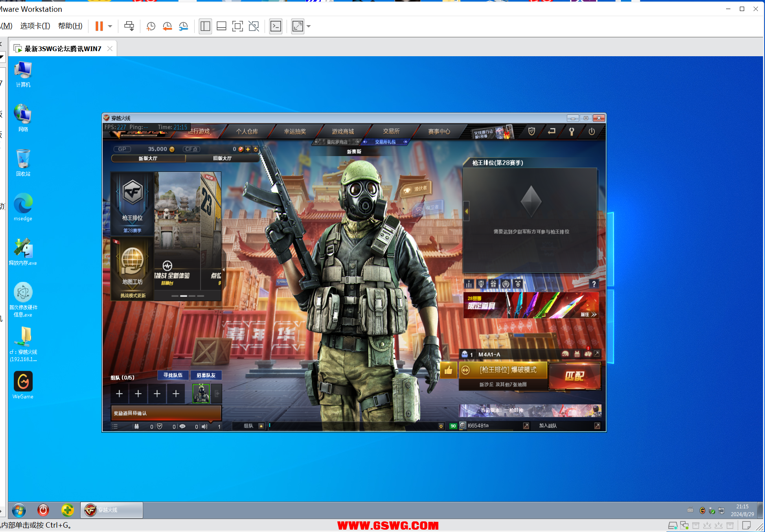Click the stretch guest display icon
The image size is (765, 532).
[x=298, y=26]
